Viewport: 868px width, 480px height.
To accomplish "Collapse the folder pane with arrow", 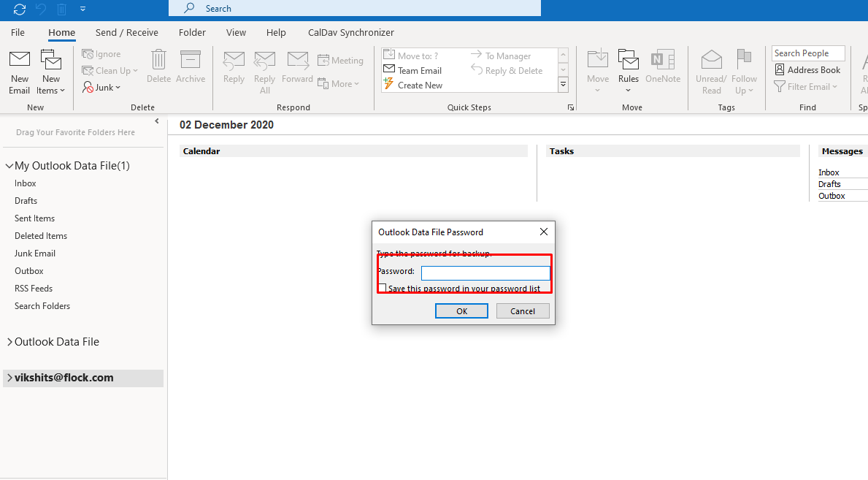I will (157, 121).
